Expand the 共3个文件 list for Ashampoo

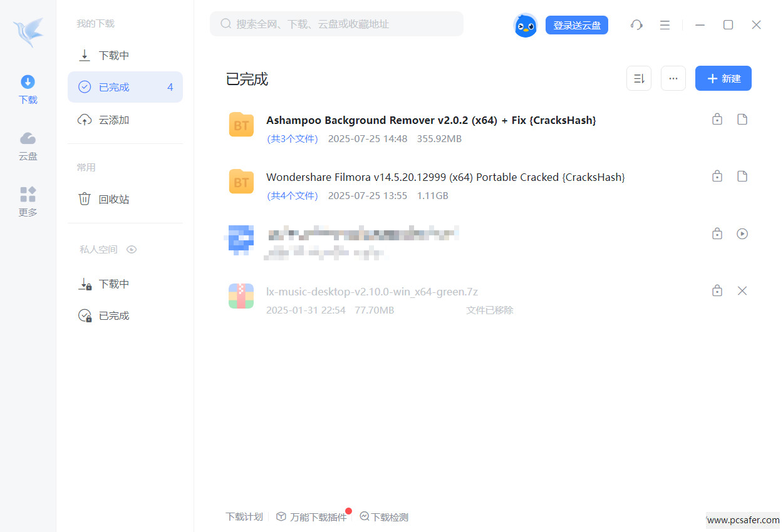coord(293,139)
